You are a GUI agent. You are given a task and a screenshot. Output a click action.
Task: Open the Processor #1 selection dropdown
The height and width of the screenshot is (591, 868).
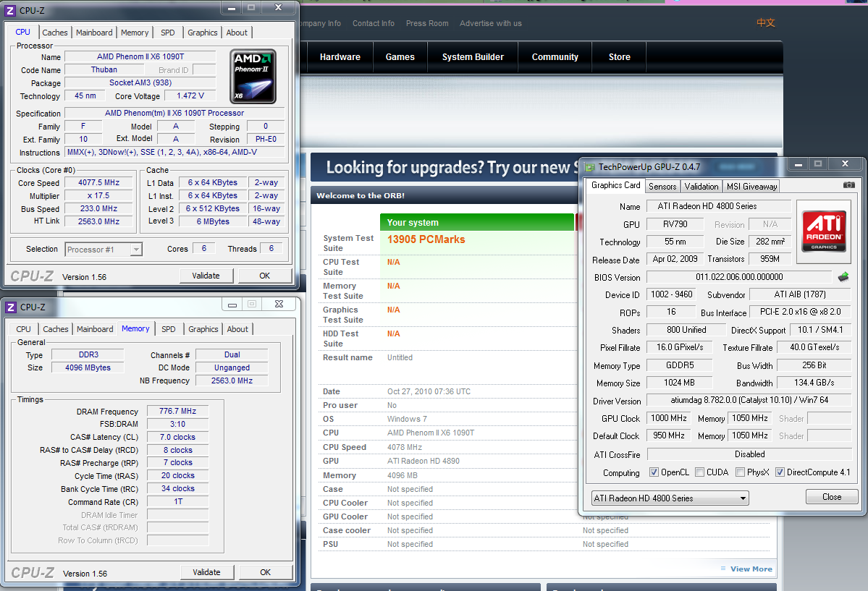[104, 250]
